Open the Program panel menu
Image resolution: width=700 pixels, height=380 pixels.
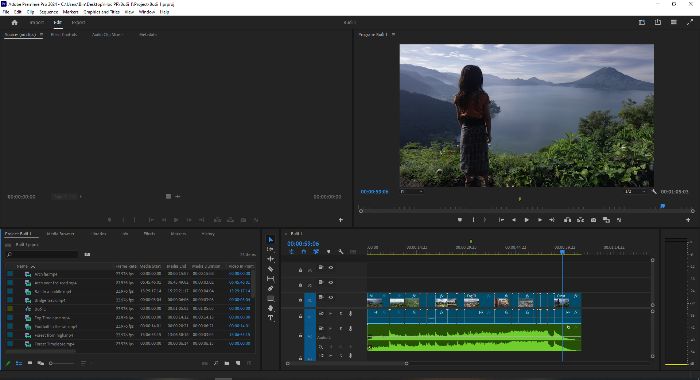coord(393,34)
